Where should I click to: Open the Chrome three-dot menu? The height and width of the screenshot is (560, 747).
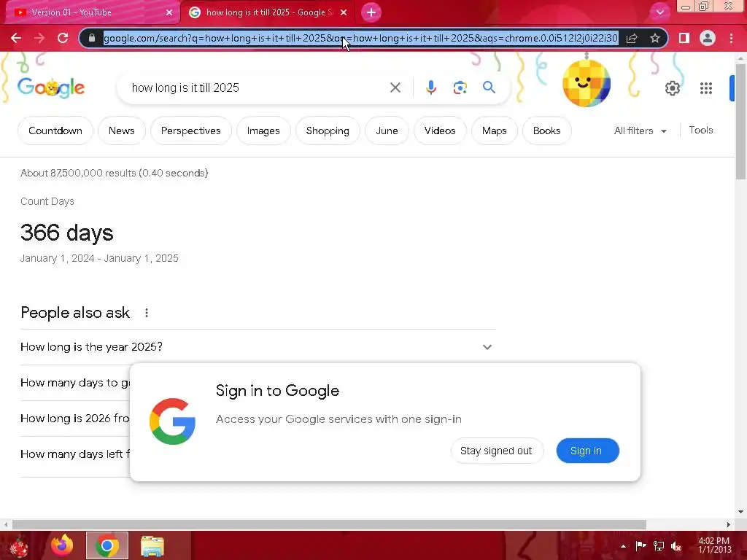(x=731, y=38)
